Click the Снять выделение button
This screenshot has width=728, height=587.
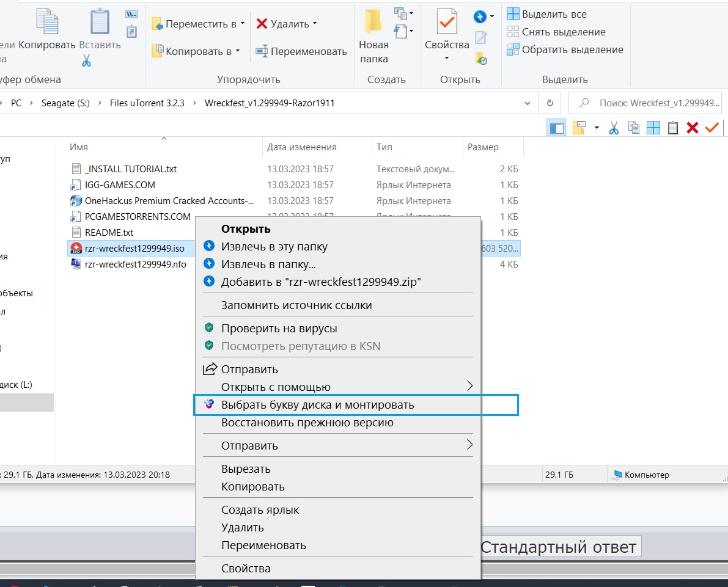[556, 32]
